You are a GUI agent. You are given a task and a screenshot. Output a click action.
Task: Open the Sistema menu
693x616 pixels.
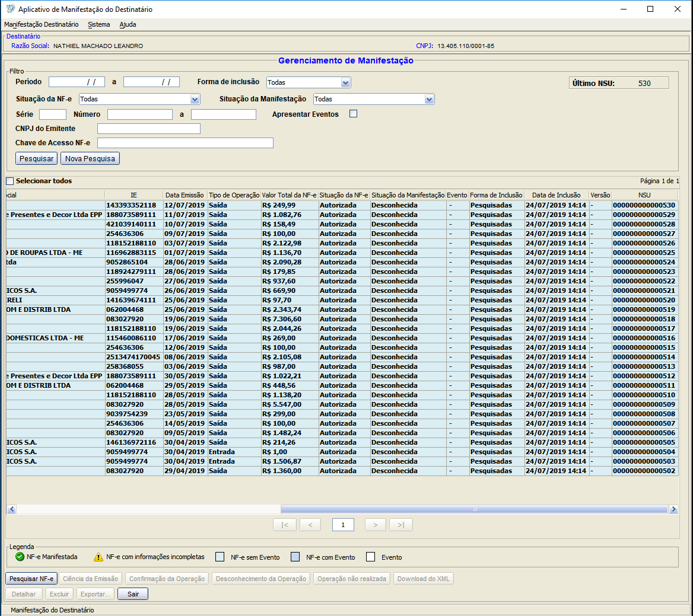[99, 24]
